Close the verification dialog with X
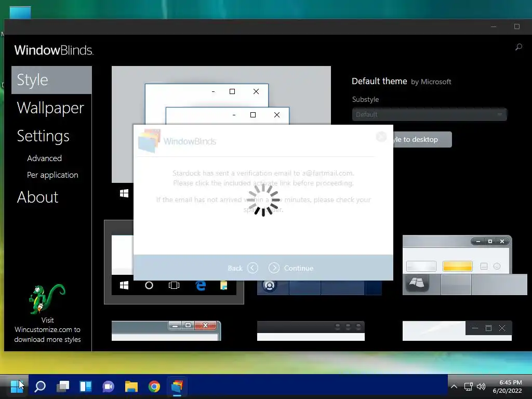This screenshot has height=399, width=532. coord(381,137)
